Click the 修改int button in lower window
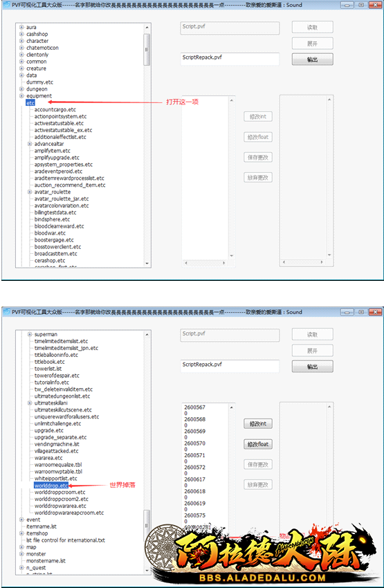 pos(258,424)
